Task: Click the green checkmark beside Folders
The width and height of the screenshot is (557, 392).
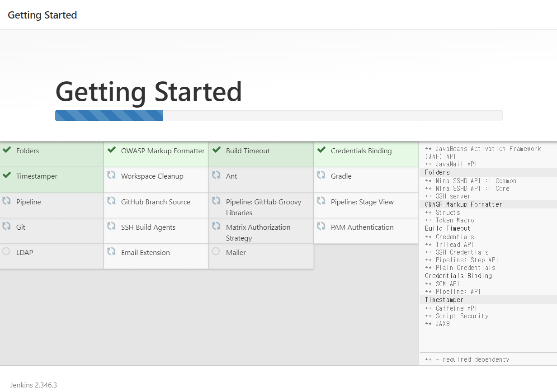Action: pos(6,150)
